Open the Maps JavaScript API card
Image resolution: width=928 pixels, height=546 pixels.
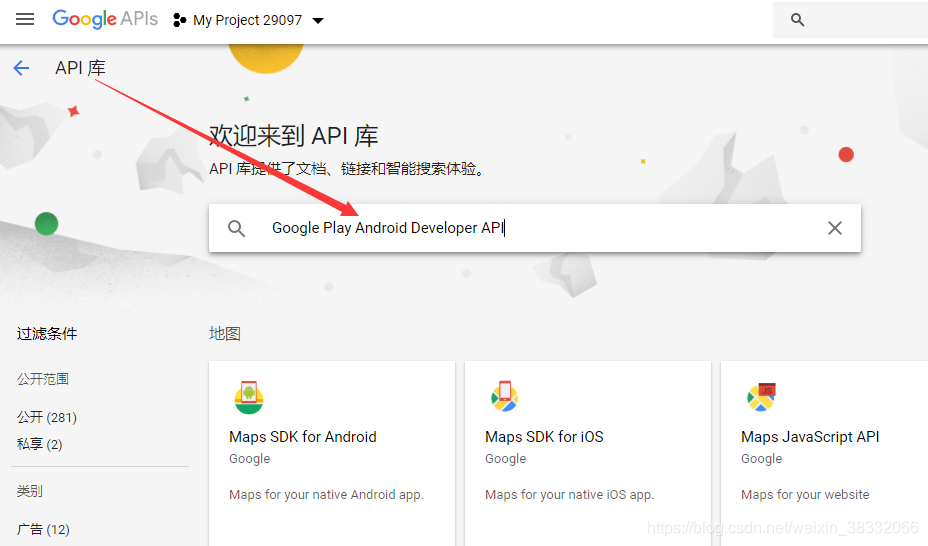pos(824,453)
